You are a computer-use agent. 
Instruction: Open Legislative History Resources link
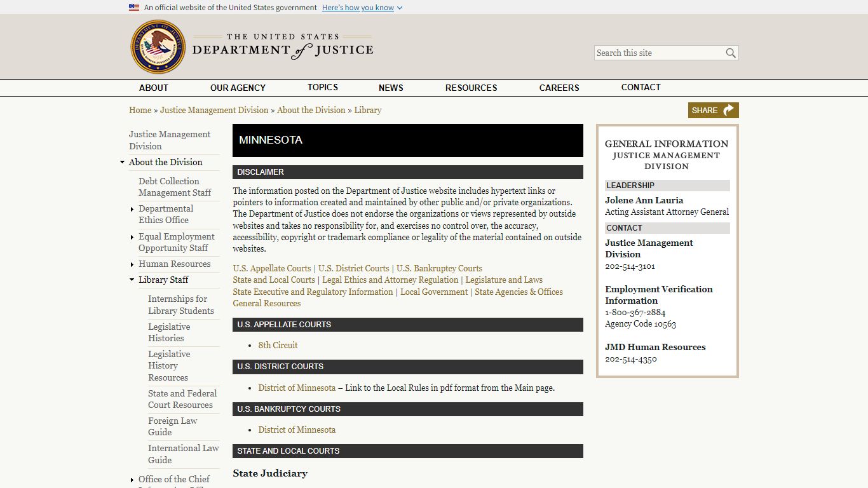point(169,365)
